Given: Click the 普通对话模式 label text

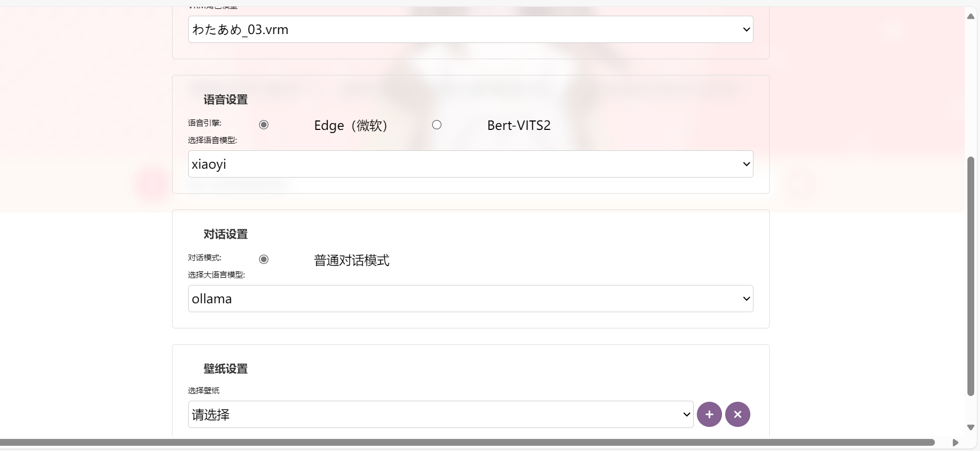Looking at the screenshot, I should pos(351,260).
